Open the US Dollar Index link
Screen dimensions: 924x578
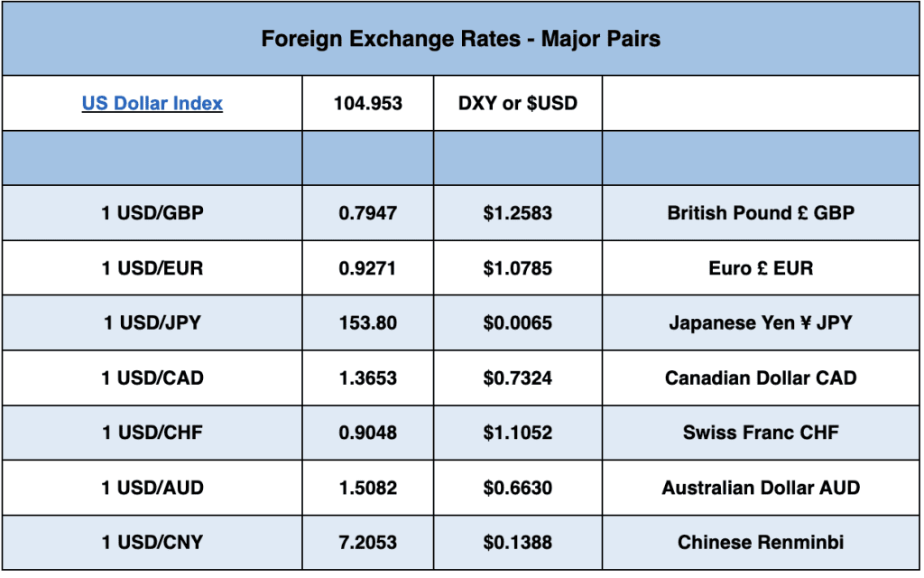click(152, 103)
